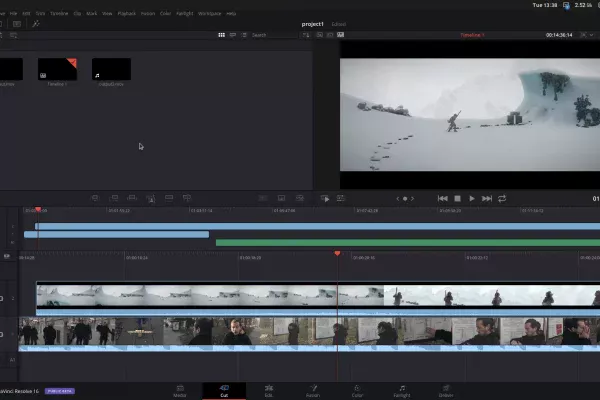Select the Timeline 1 thumbnail in media pool
Image resolution: width=600 pixels, height=400 pixels.
(x=57, y=69)
